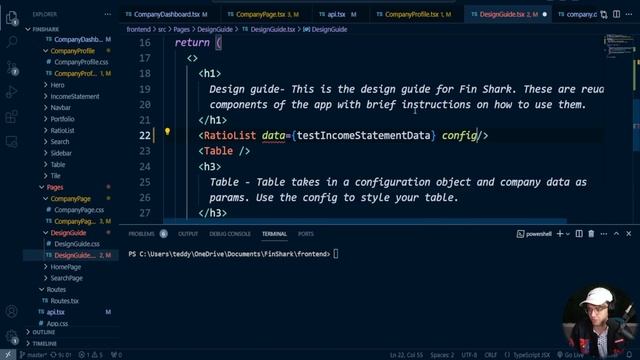Open the Explorer view in activity bar
Screen dimensions: 640x360
point(11,18)
